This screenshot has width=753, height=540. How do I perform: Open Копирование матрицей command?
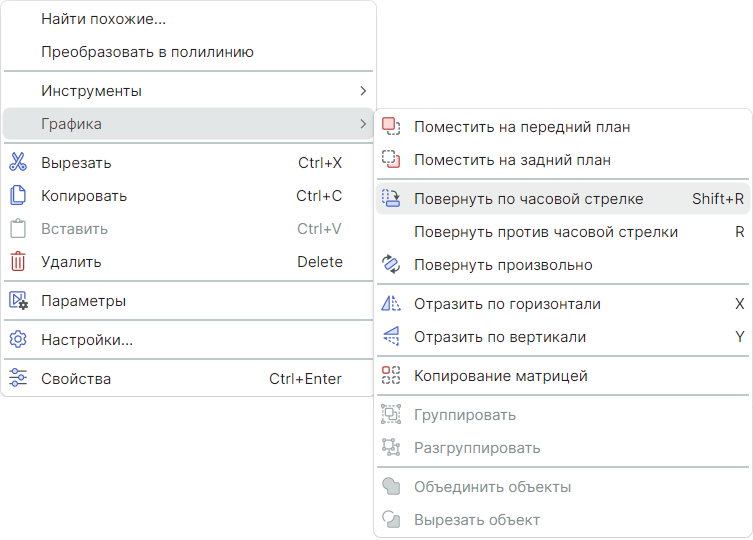(x=500, y=376)
